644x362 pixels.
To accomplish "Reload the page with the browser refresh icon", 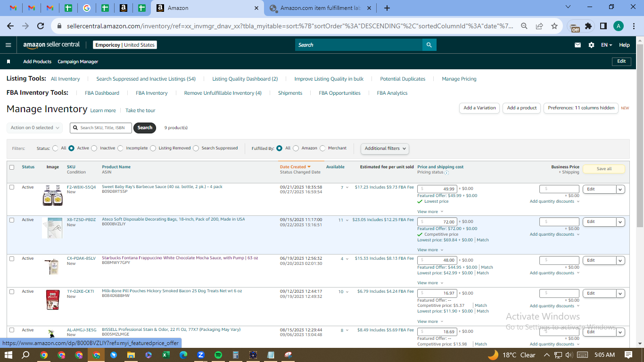I will 41,26.
